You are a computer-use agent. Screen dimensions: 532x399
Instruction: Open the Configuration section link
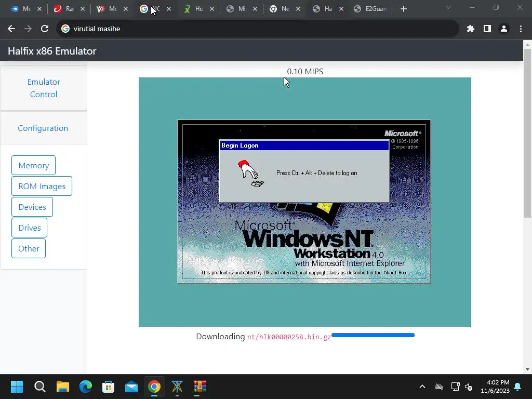pyautogui.click(x=43, y=128)
